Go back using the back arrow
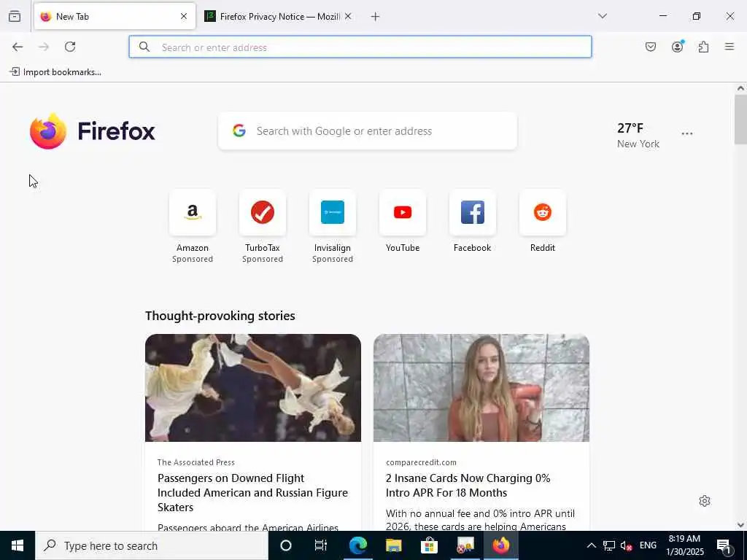Screen dimensions: 747x560 pyautogui.click(x=18, y=47)
